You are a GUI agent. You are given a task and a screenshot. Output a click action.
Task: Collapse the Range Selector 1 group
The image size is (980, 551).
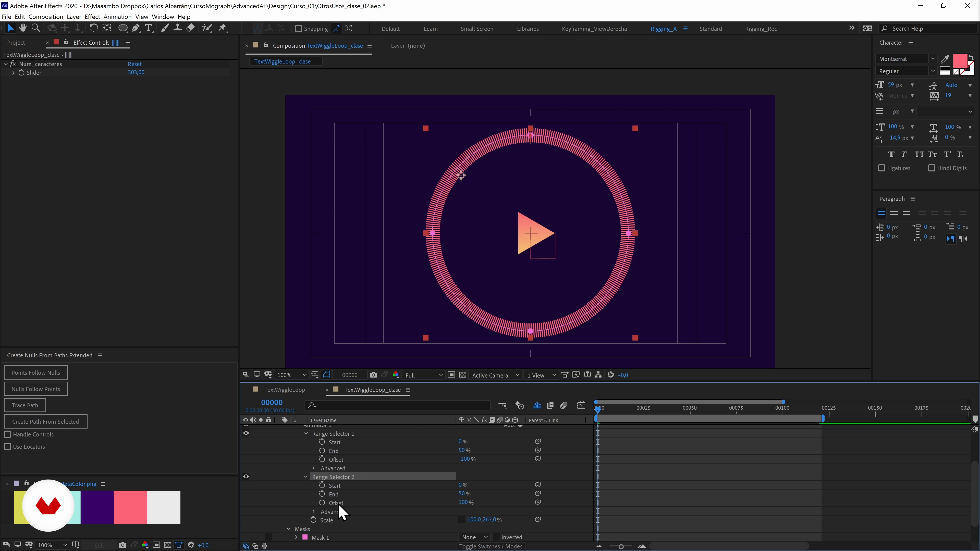click(305, 433)
